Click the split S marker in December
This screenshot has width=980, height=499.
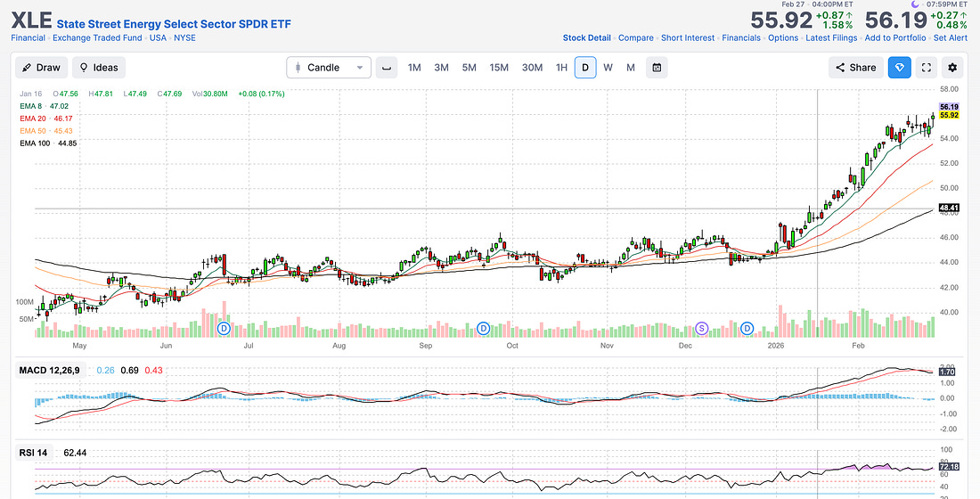701,328
